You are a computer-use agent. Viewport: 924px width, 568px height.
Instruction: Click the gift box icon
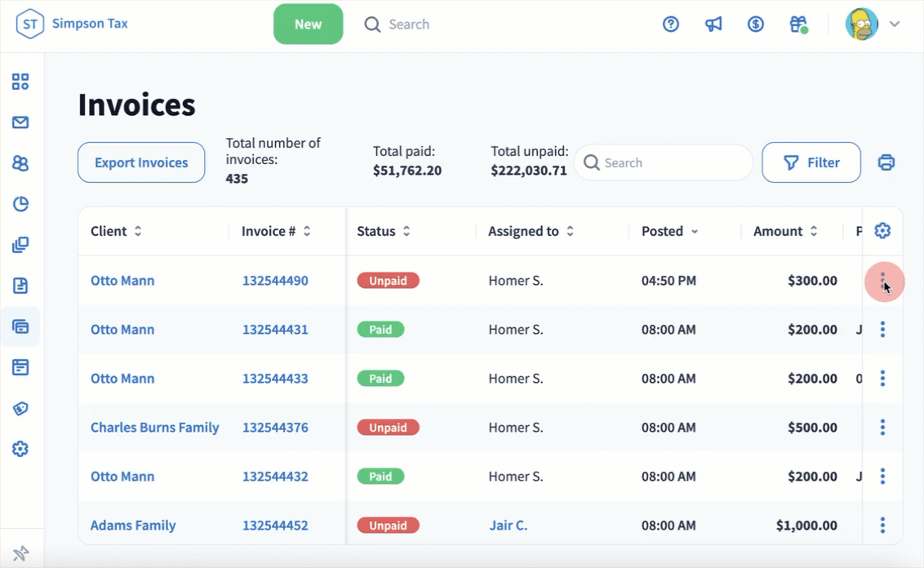[797, 24]
